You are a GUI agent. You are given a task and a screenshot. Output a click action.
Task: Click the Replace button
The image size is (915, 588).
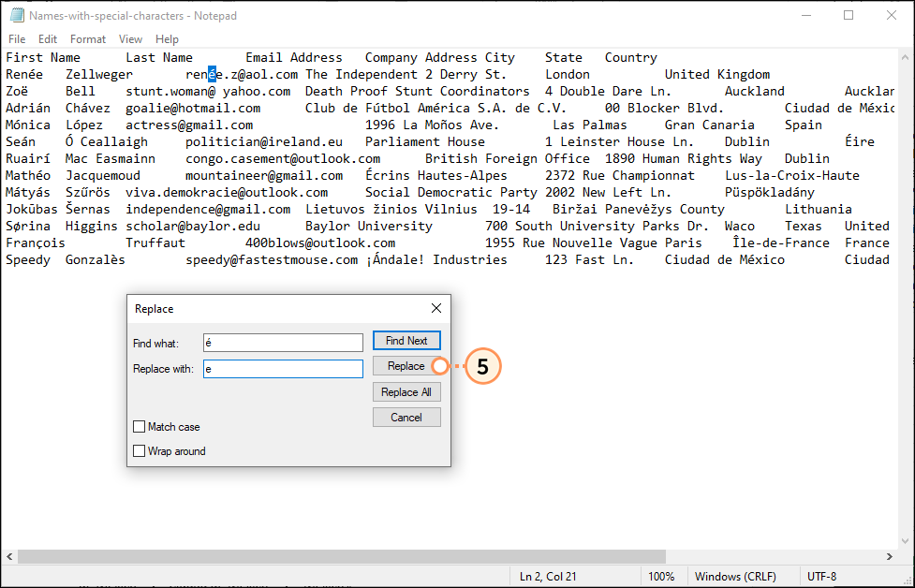tap(406, 366)
